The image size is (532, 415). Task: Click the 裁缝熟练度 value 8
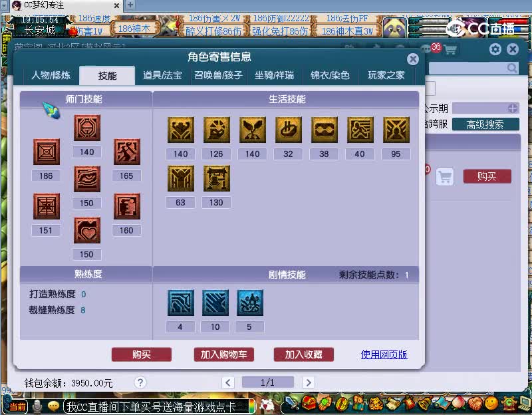[x=82, y=310]
